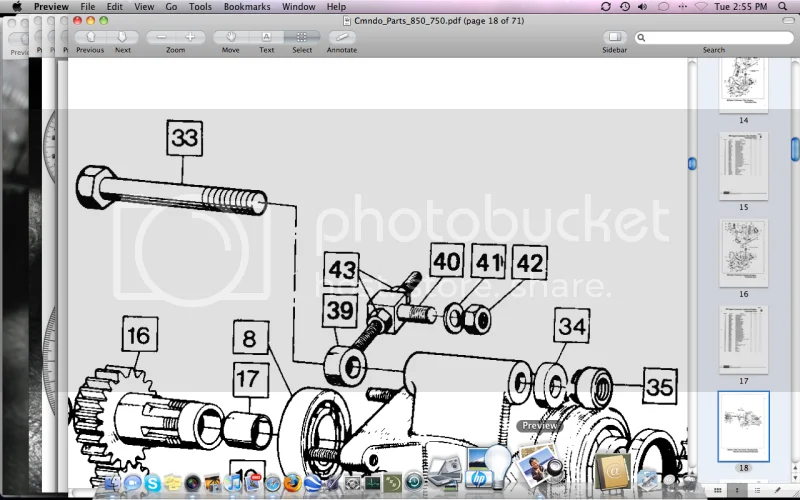Open Spotlight search in menu bar

(x=787, y=7)
